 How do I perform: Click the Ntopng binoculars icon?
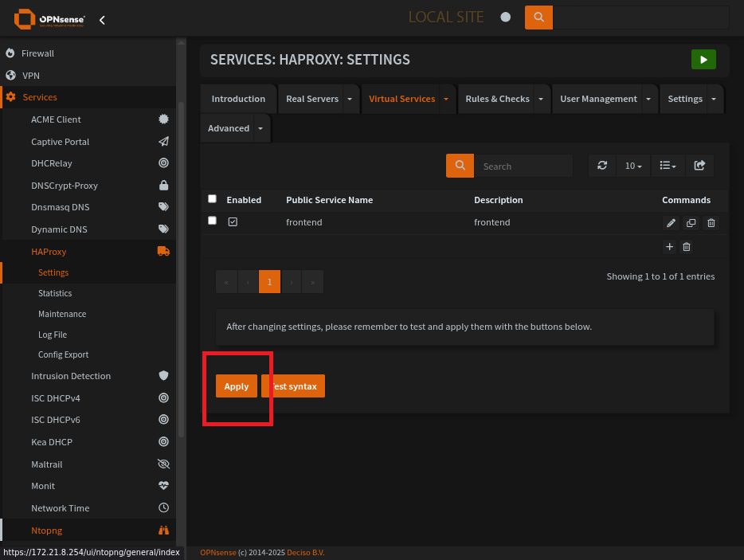[163, 530]
